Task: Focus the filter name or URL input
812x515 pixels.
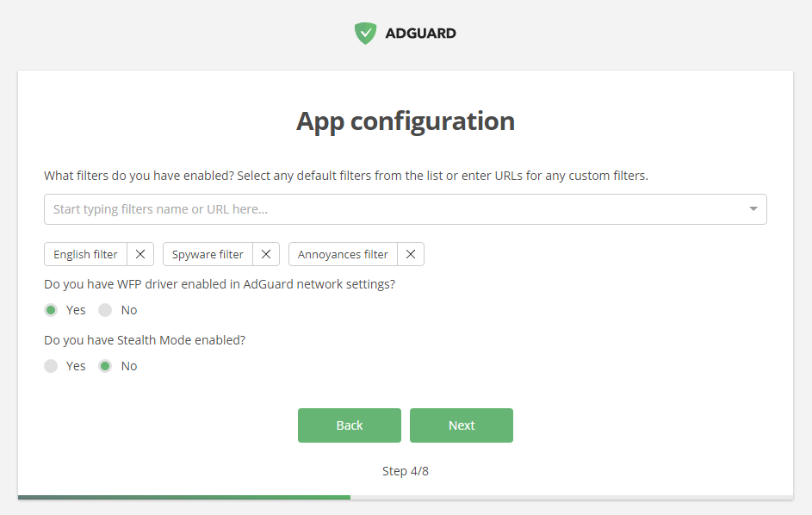Action: 387,209
